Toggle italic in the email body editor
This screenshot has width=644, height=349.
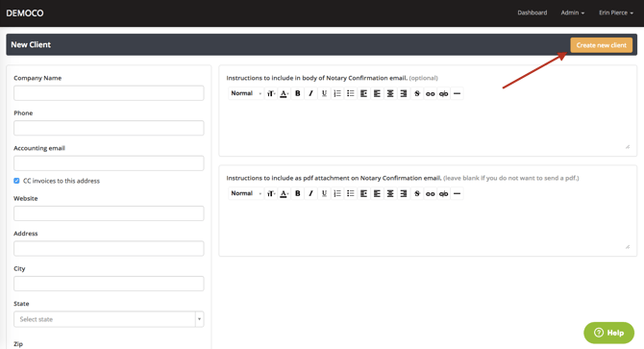pyautogui.click(x=310, y=93)
